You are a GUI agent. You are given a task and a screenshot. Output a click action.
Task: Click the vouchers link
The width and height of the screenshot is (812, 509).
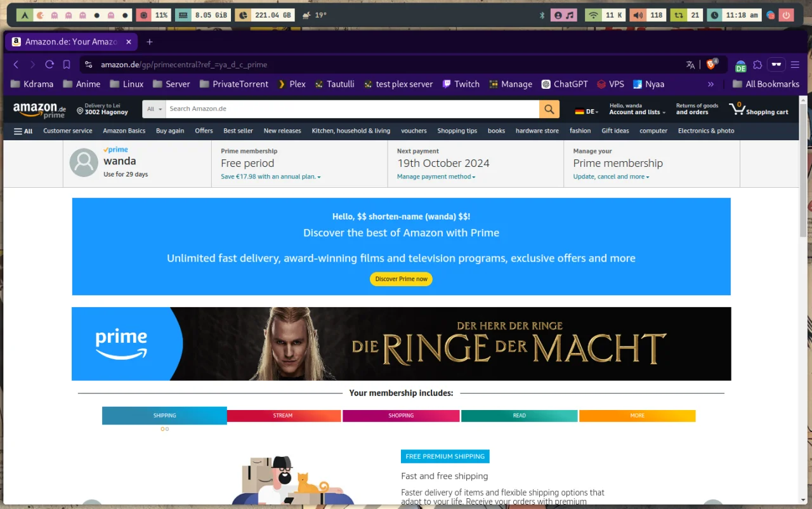point(414,131)
